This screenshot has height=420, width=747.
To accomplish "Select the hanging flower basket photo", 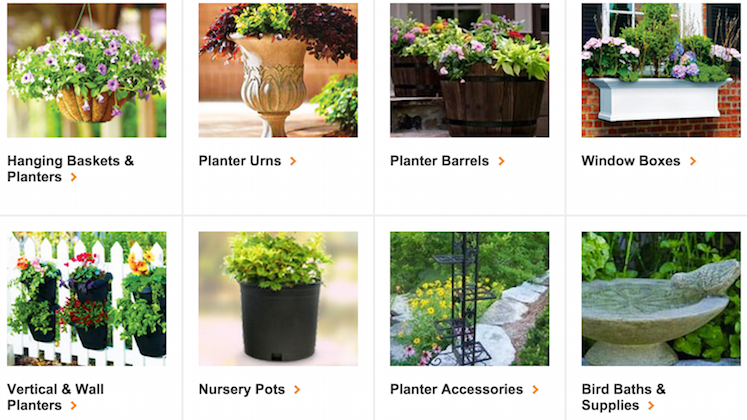I will coord(87,70).
